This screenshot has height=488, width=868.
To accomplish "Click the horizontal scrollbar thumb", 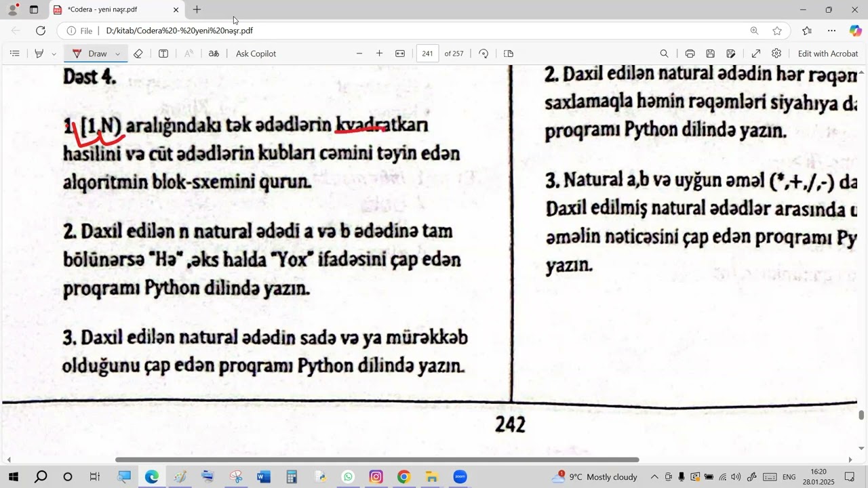I will click(377, 460).
